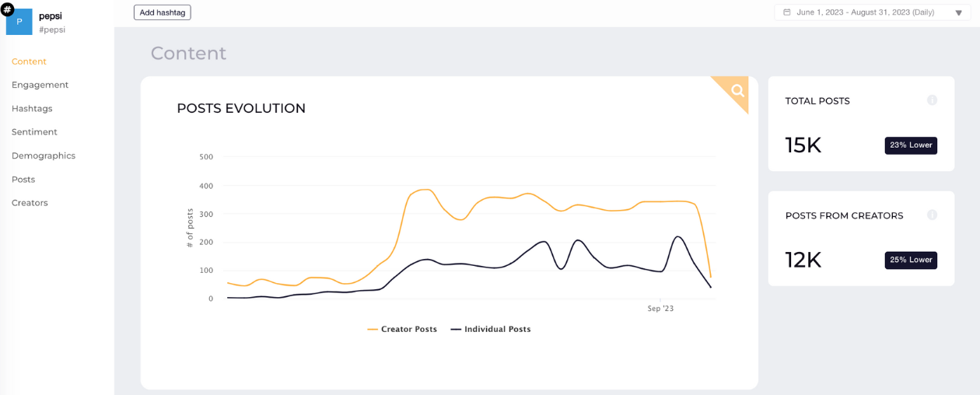
Task: Toggle Individual Posts series in legend
Action: pos(491,330)
